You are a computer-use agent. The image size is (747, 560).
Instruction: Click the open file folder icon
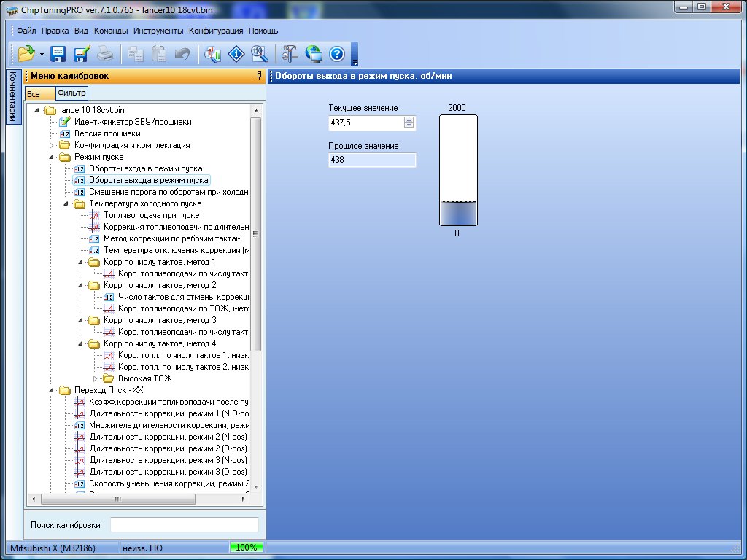(26, 53)
